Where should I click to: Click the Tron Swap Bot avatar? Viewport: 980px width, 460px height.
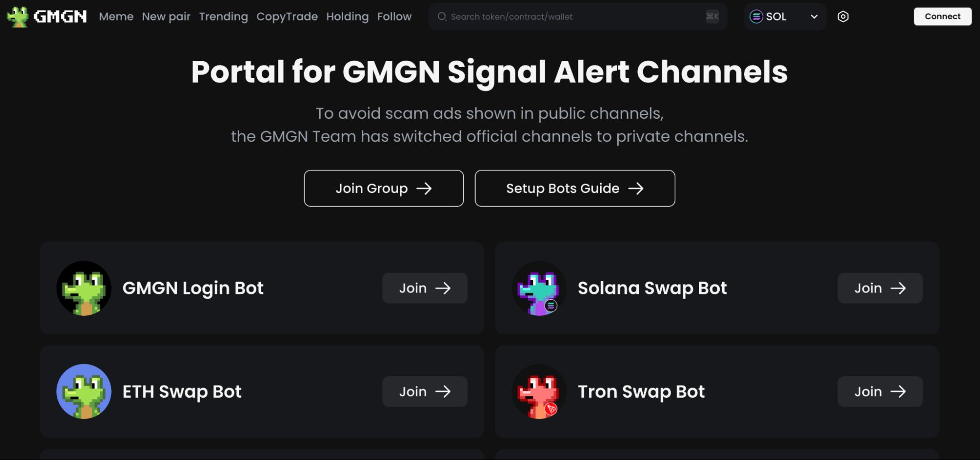(x=539, y=391)
